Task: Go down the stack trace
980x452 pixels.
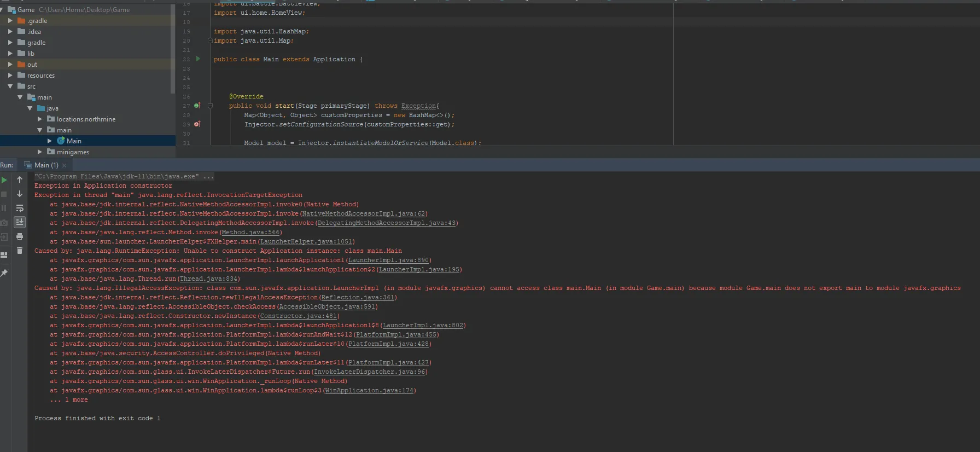Action: click(20, 194)
